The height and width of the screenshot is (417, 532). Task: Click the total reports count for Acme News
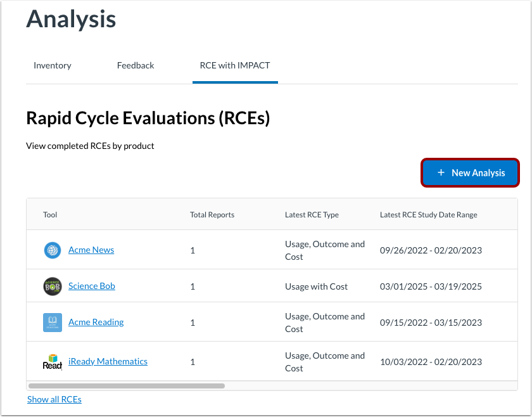[x=193, y=250]
